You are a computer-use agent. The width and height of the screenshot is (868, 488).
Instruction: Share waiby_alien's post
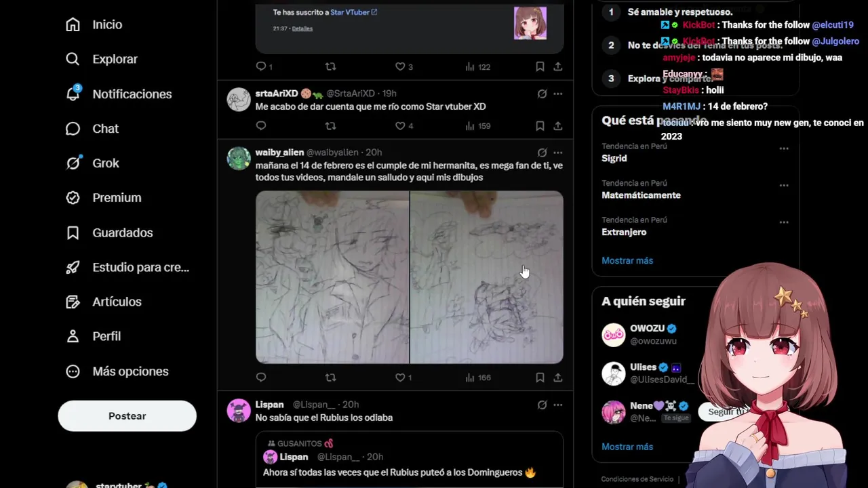click(x=557, y=378)
